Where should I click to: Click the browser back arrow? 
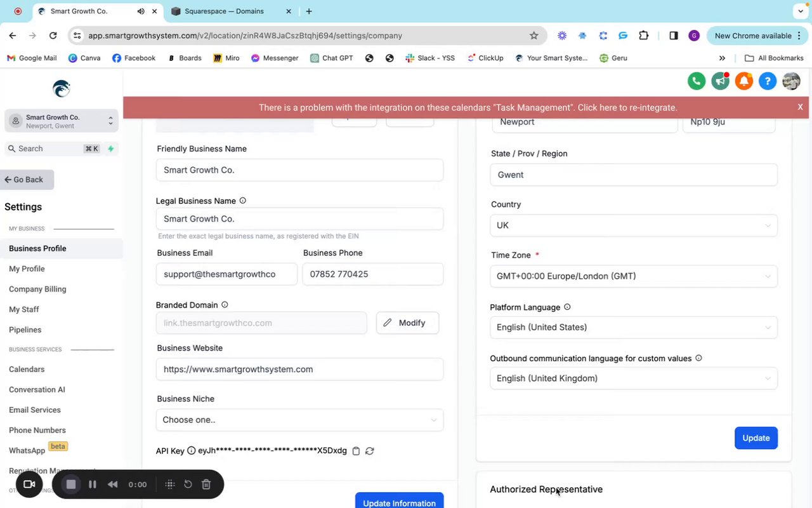[x=13, y=36]
